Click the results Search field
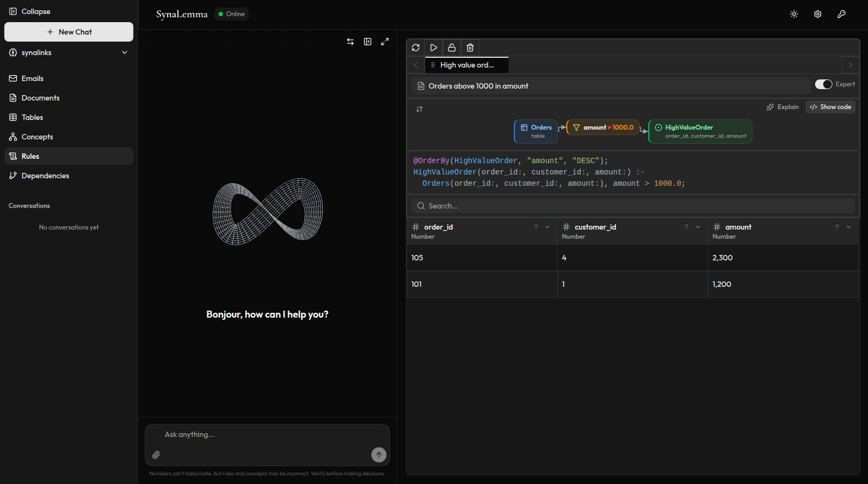 (633, 206)
